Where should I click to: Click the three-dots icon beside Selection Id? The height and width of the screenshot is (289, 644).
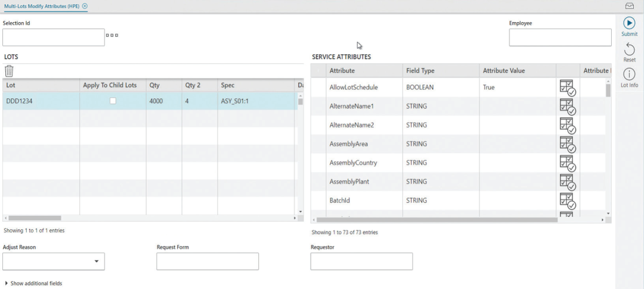[112, 35]
